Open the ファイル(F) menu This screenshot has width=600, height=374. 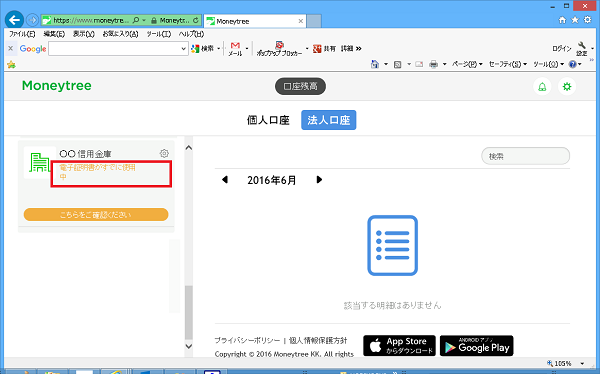[x=22, y=34]
